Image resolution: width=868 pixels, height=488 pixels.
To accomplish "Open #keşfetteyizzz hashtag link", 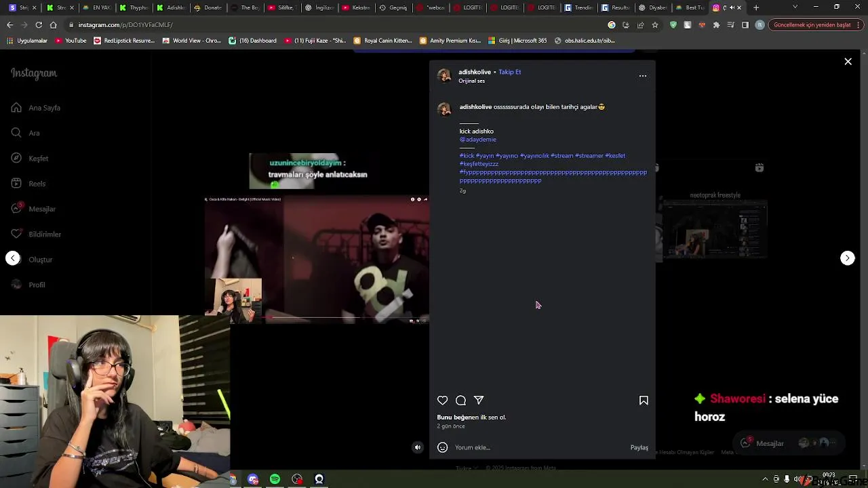I will [x=479, y=164].
